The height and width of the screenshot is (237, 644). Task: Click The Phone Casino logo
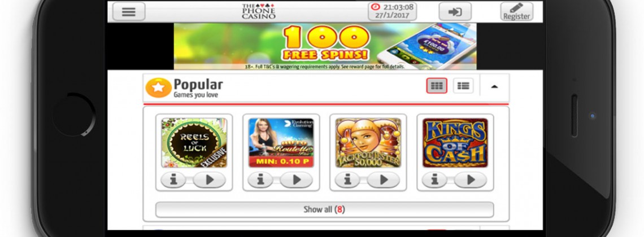pos(258,11)
